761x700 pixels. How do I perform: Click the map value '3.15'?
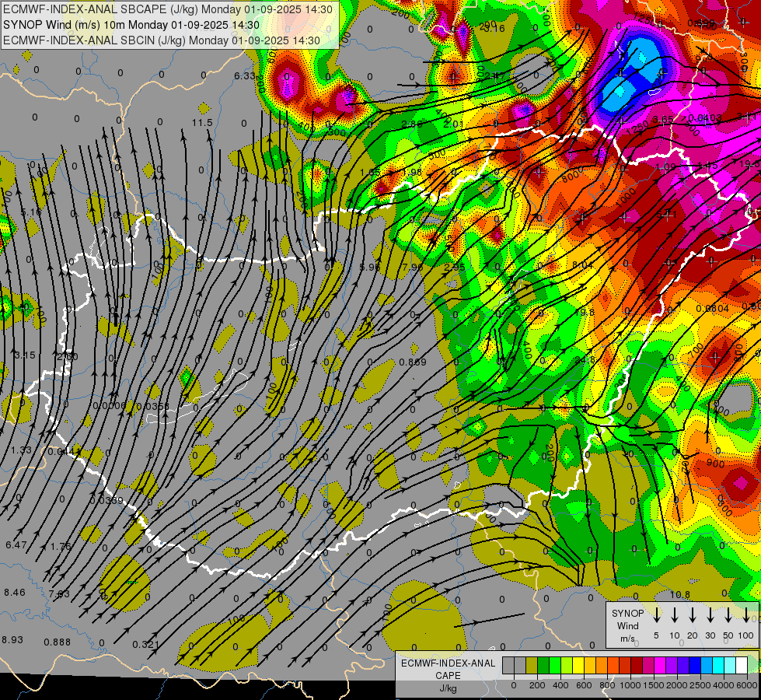pos(25,355)
